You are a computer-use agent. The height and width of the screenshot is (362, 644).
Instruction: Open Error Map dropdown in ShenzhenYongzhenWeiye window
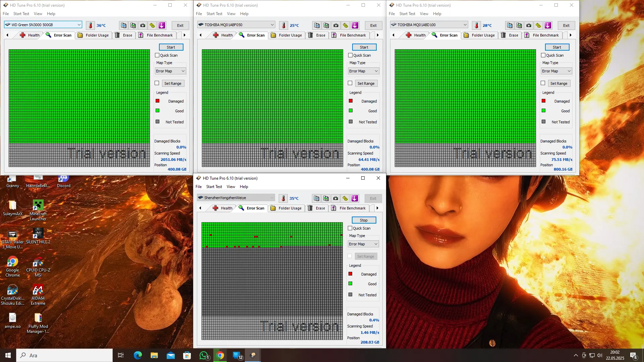click(363, 244)
